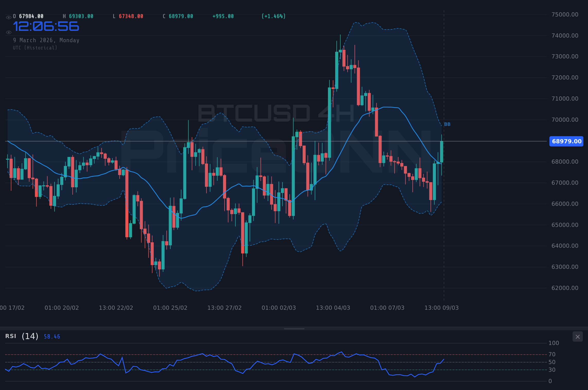Click the 73000.00 price axis label
This screenshot has height=390, width=588.
(x=565, y=56)
